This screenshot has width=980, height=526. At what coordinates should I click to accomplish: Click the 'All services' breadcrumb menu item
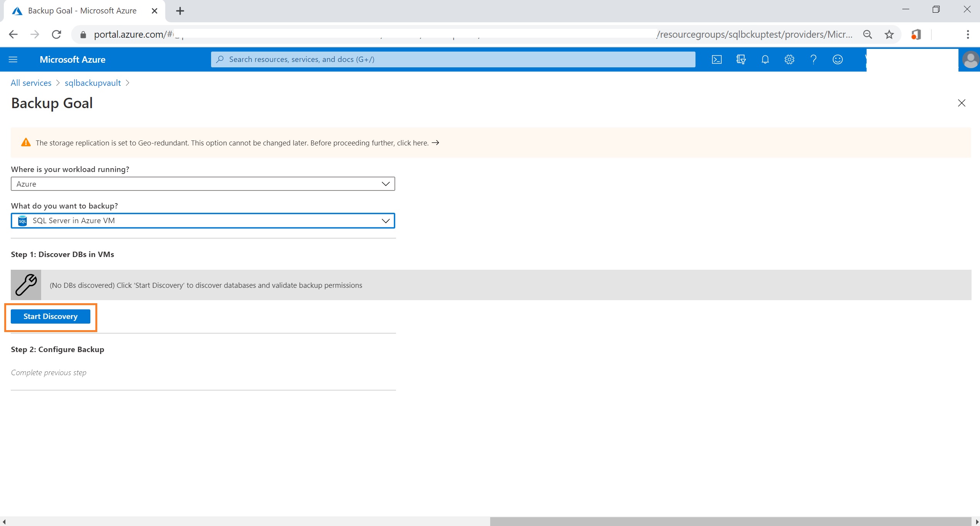(30, 82)
